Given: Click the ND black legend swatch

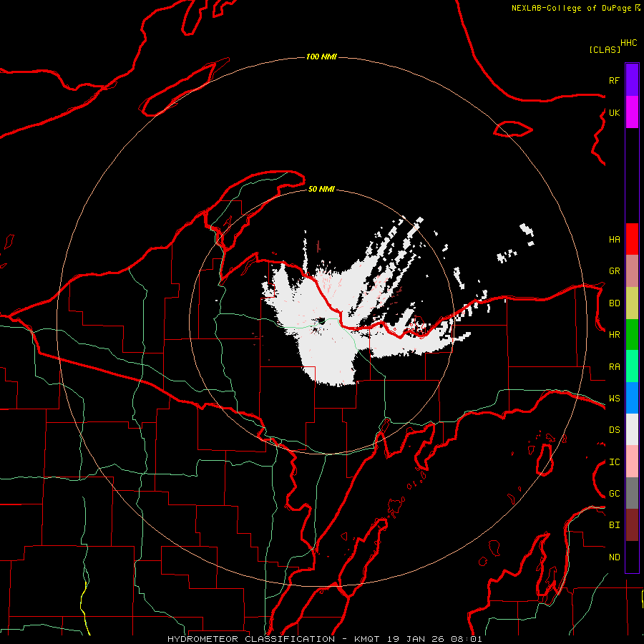Looking at the screenshot, I should tap(632, 557).
